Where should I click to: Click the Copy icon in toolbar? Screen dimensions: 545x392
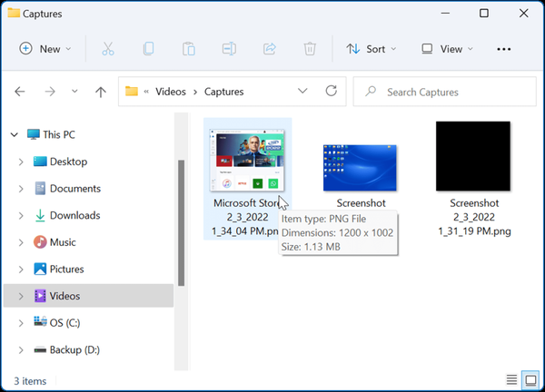pos(148,49)
